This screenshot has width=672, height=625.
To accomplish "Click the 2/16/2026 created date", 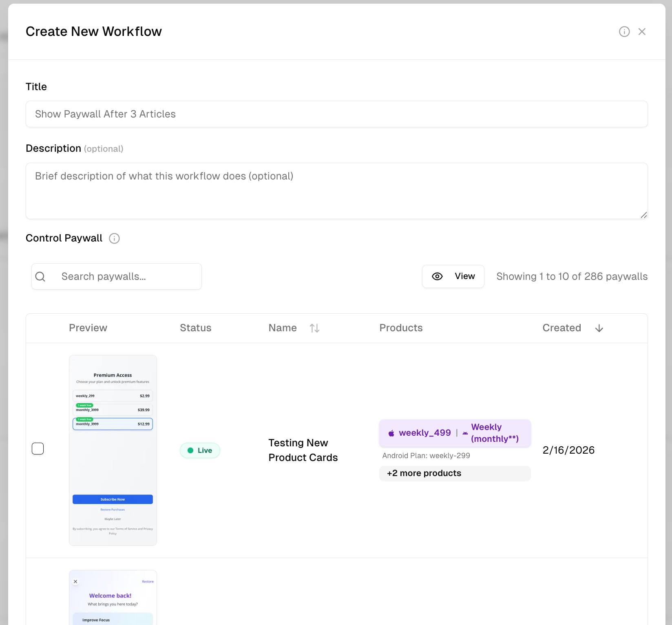I will point(568,450).
